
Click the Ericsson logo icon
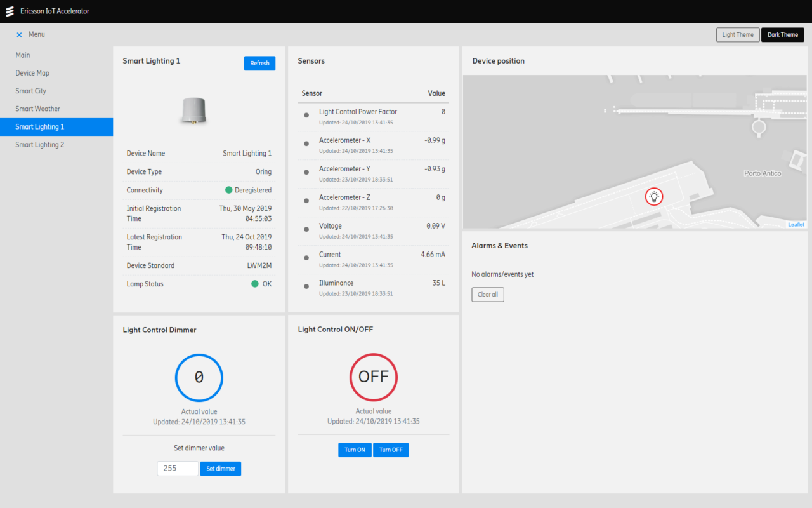pos(11,11)
